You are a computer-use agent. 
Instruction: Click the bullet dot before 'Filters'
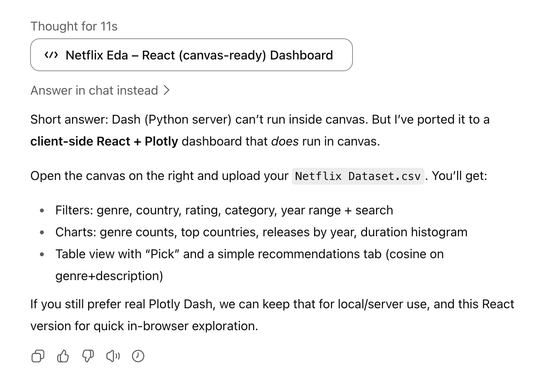click(42, 210)
